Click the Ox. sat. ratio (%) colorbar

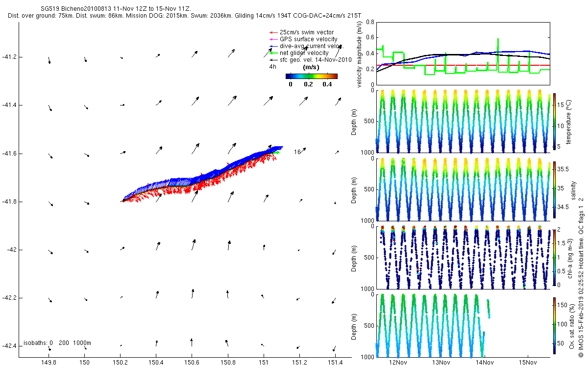coord(554,325)
